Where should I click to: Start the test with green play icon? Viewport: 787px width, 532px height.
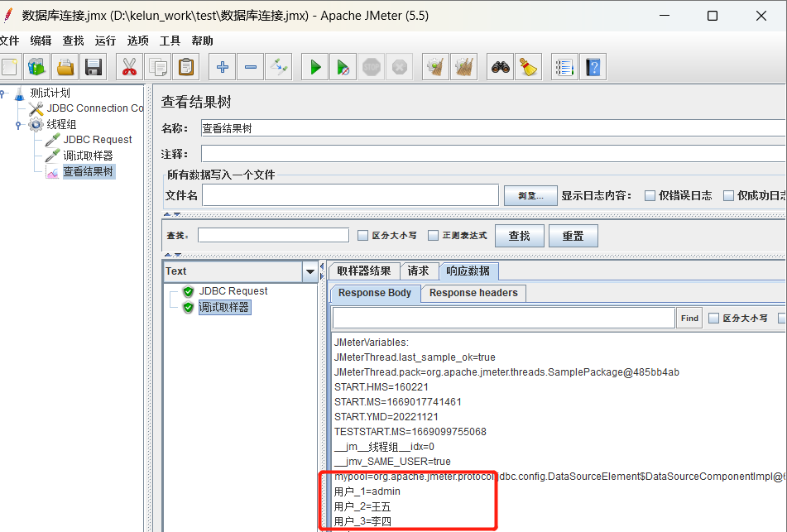point(315,67)
